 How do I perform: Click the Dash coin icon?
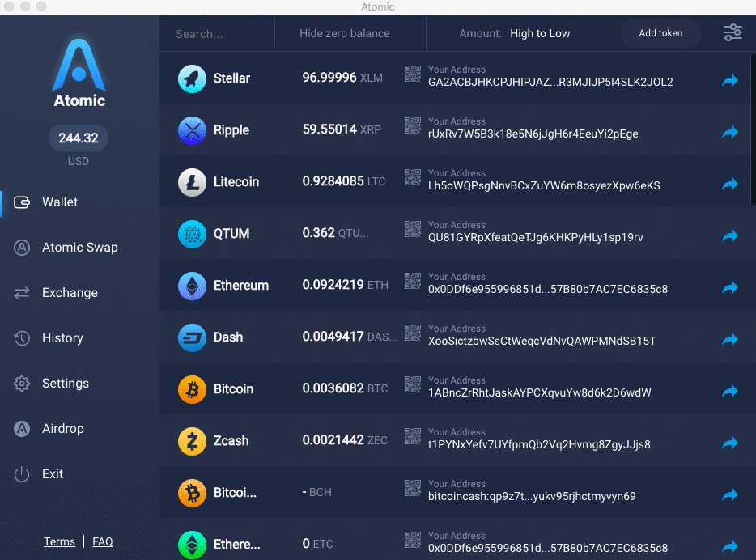point(192,337)
